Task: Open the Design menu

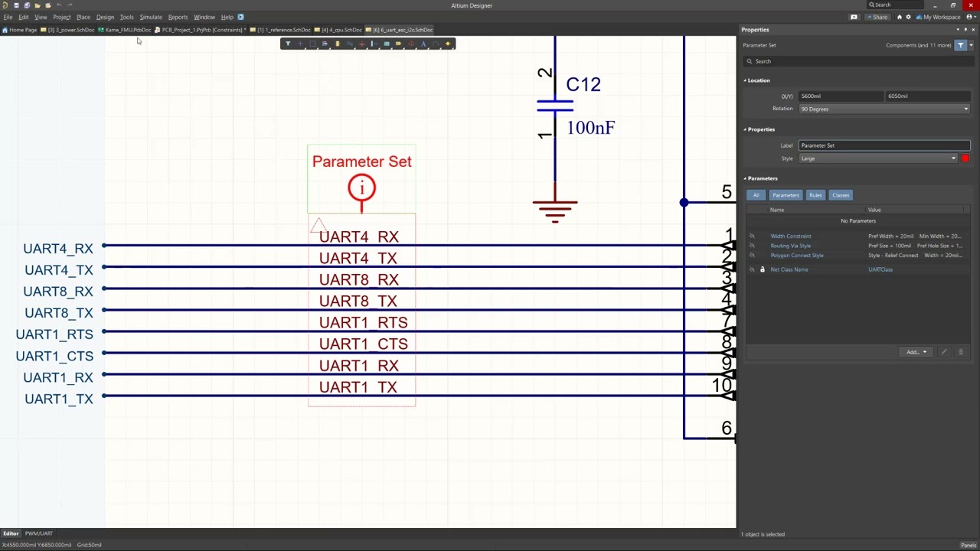Action: click(105, 17)
